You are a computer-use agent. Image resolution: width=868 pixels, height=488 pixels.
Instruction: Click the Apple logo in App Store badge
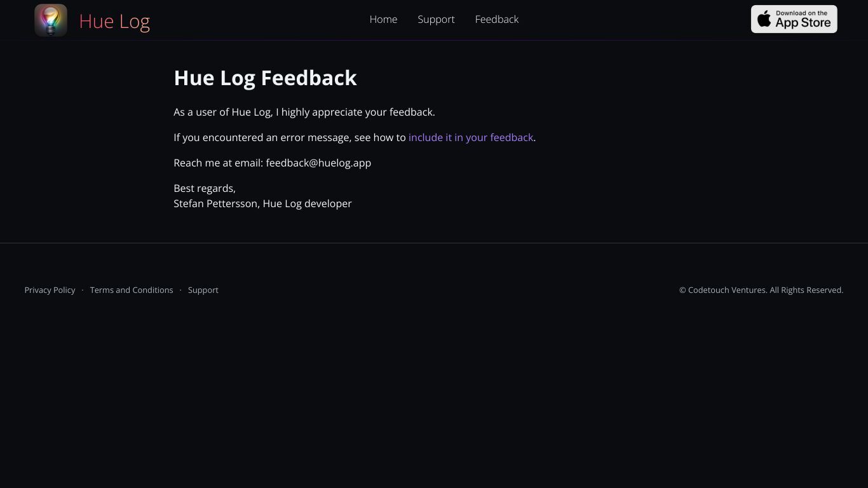(x=764, y=19)
